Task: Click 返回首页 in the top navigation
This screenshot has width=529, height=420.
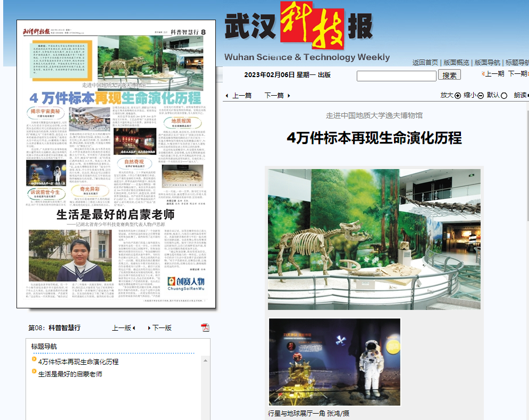Action: [425, 62]
